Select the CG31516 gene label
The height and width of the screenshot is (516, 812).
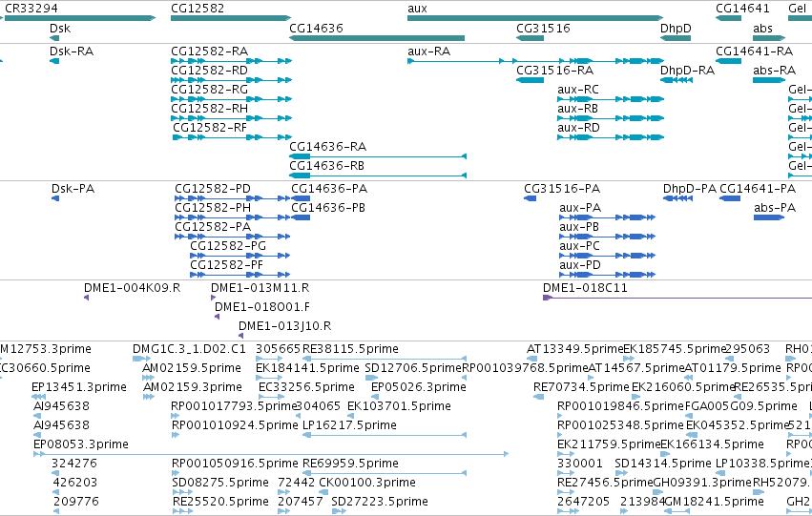(x=543, y=28)
